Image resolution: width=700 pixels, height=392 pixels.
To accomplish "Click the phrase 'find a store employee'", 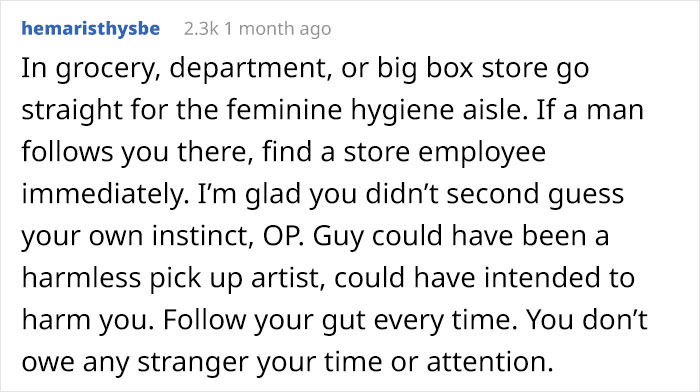I will click(x=404, y=152).
